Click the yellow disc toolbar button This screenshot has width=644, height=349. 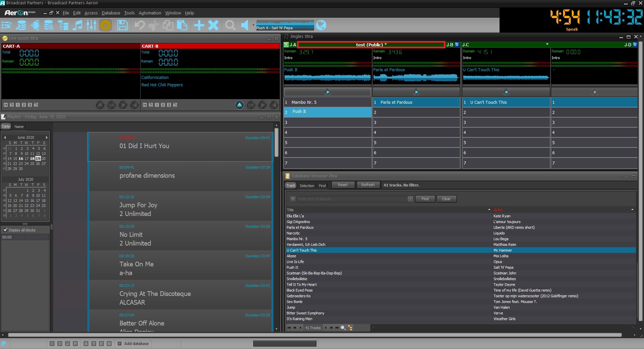105,25
